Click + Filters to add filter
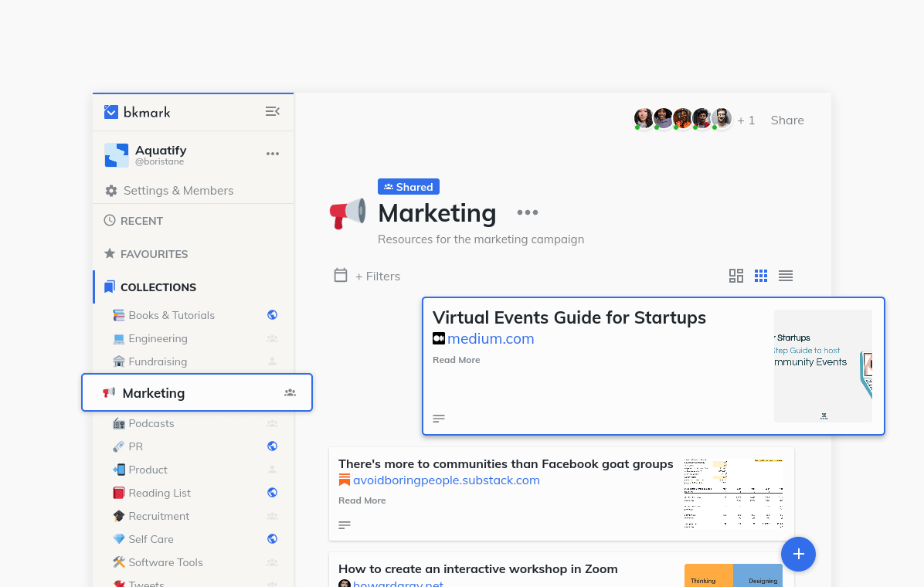 378,277
